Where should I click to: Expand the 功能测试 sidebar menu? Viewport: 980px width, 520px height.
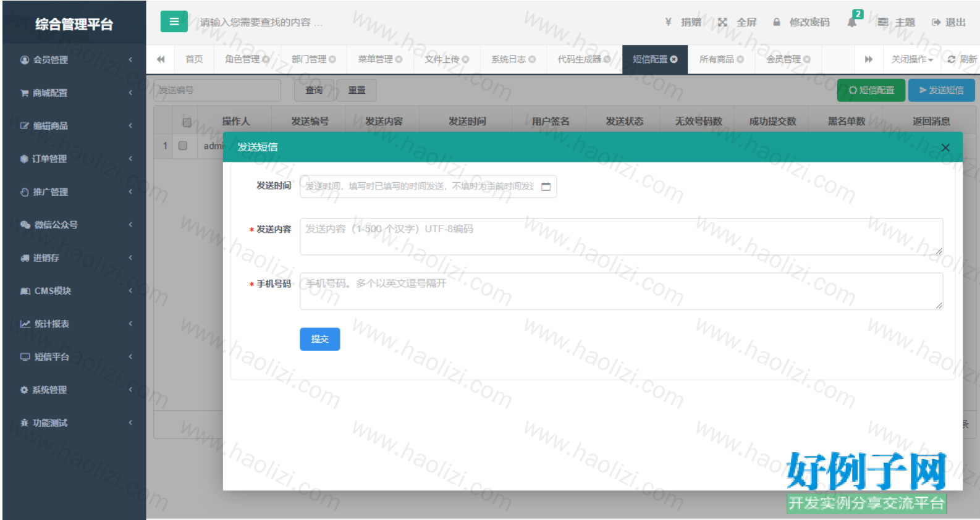(74, 423)
